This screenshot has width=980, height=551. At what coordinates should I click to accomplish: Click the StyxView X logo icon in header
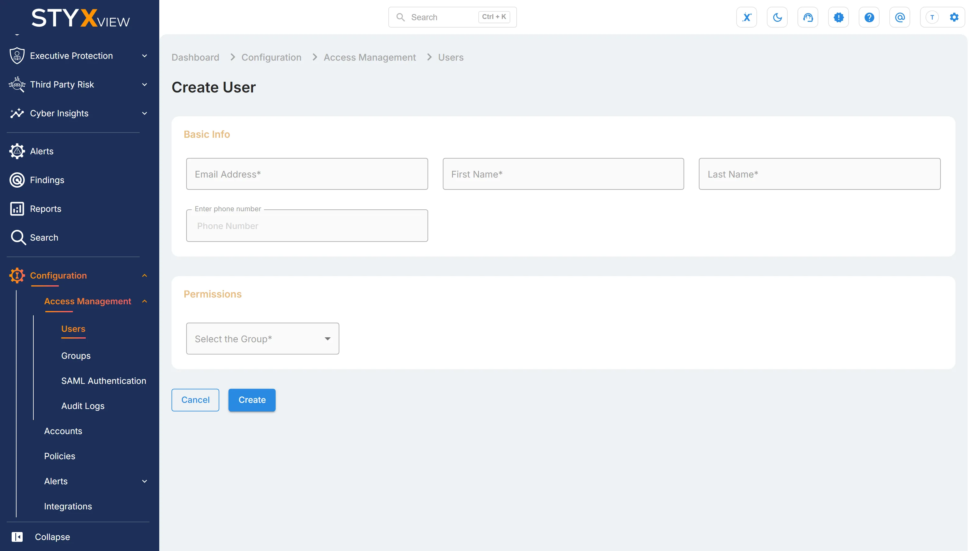pyautogui.click(x=746, y=17)
